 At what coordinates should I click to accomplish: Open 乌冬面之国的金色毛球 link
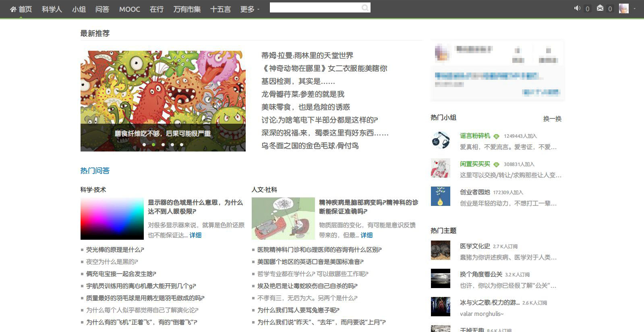pyautogui.click(x=310, y=146)
